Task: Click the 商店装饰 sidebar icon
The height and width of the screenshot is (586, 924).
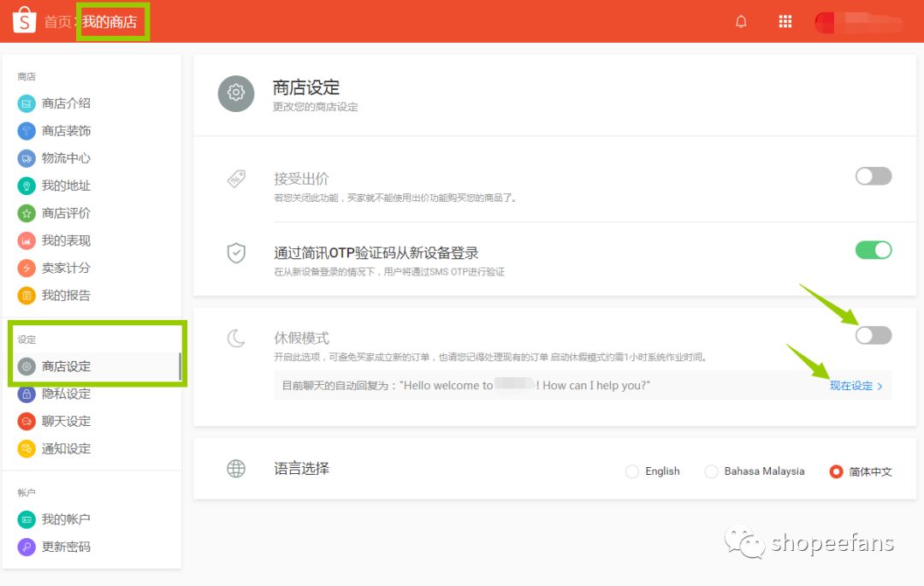Action: 27,131
